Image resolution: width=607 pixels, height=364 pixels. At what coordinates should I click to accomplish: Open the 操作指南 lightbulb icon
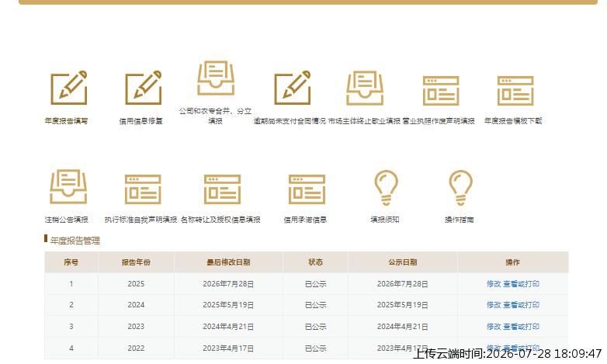460,188
